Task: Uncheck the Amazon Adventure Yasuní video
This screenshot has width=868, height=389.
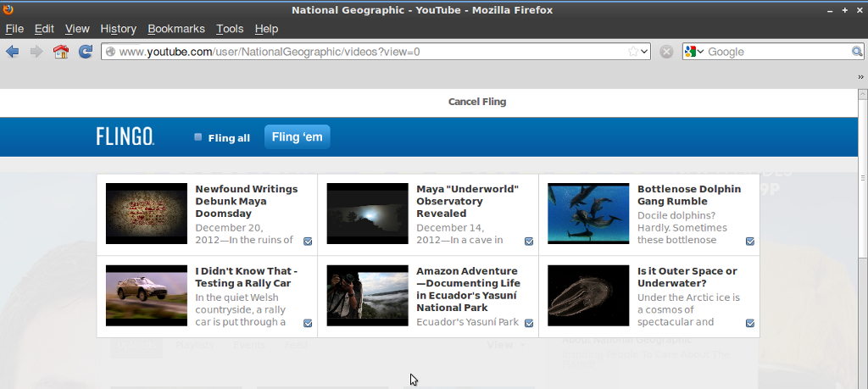Action: pyautogui.click(x=529, y=323)
